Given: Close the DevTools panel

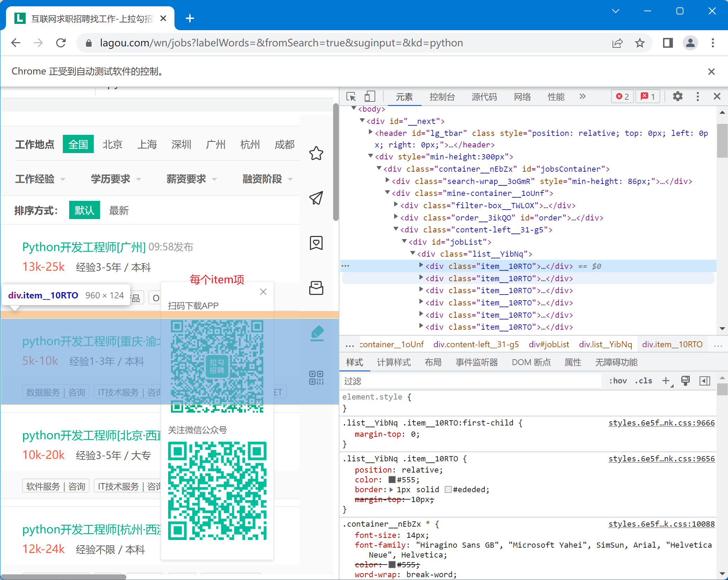Looking at the screenshot, I should click(717, 96).
